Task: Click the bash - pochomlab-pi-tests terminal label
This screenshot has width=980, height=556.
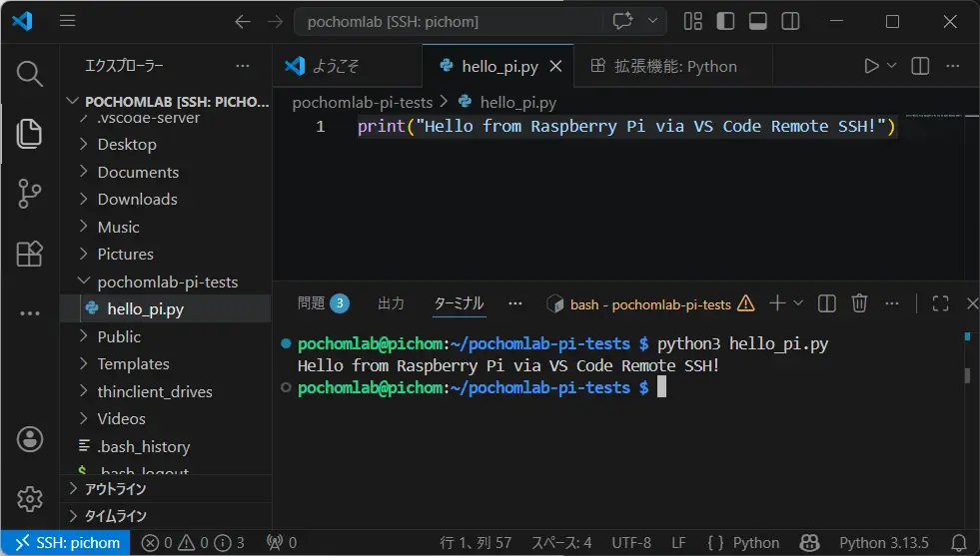Action: pyautogui.click(x=650, y=304)
